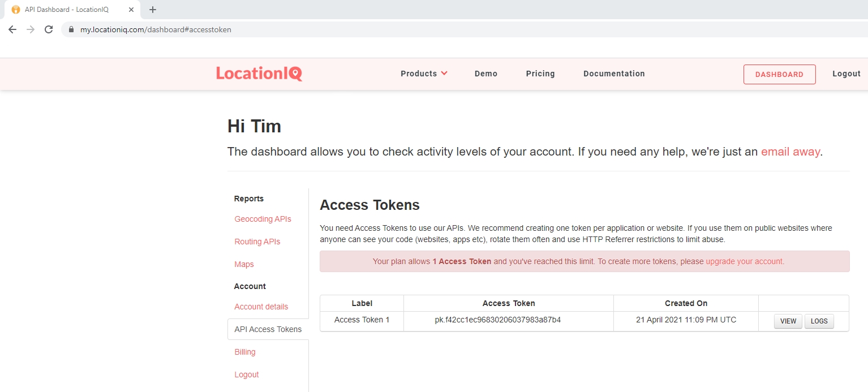This screenshot has height=392, width=868.
Task: Switch to the API Access Tokens section
Action: pyautogui.click(x=268, y=329)
